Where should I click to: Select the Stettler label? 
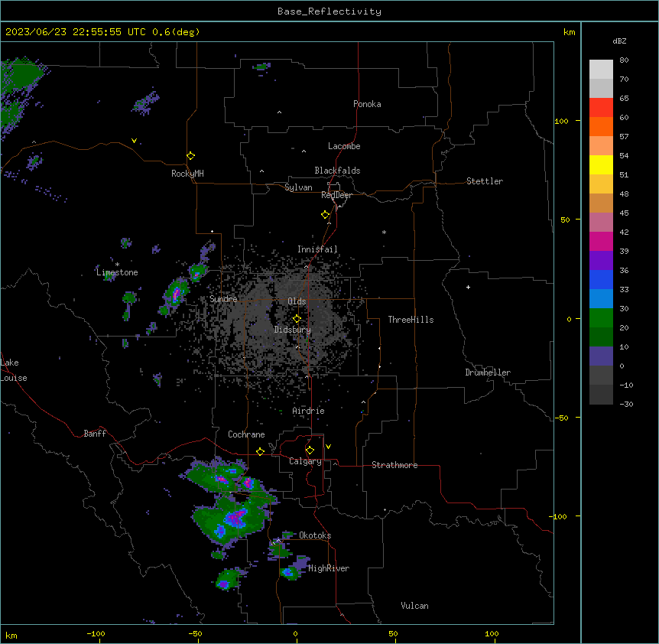(x=484, y=181)
